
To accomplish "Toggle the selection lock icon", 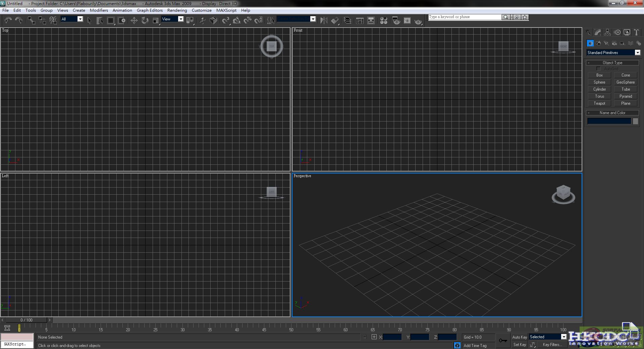I will pyautogui.click(x=365, y=337).
